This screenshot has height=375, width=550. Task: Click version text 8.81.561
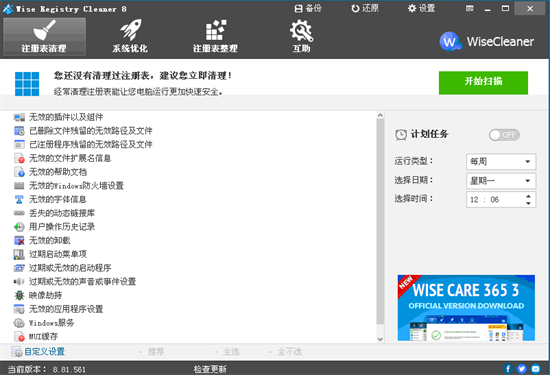click(69, 370)
